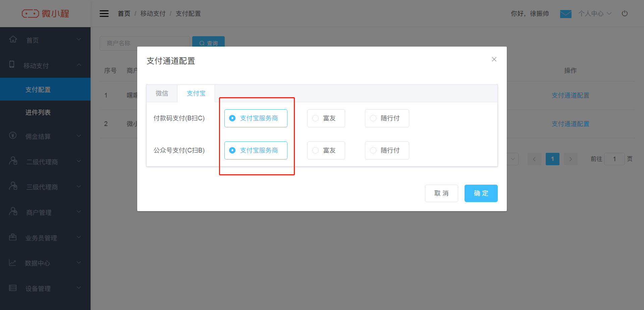Click page number 1 button
Screen dimensions: 644x310
[x=552, y=159]
